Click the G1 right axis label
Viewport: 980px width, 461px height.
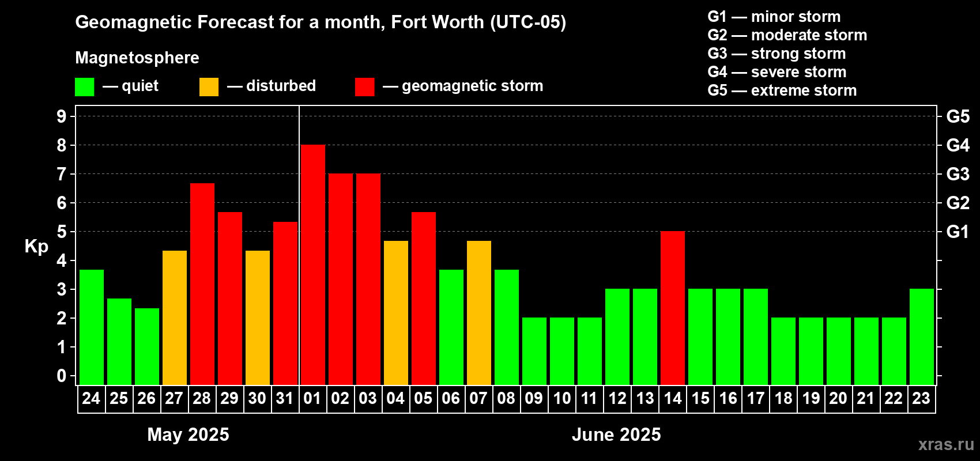tap(958, 232)
